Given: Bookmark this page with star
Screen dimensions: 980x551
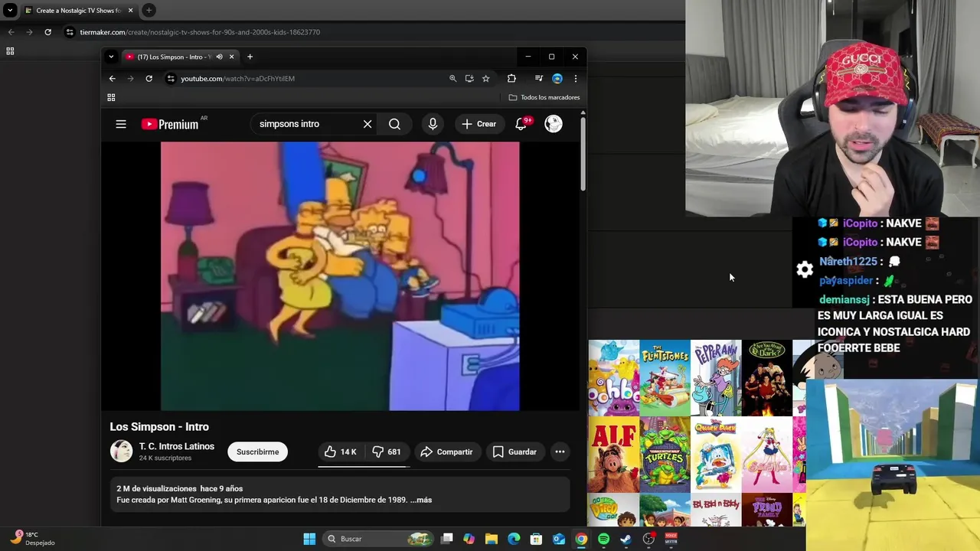Looking at the screenshot, I should [485, 78].
